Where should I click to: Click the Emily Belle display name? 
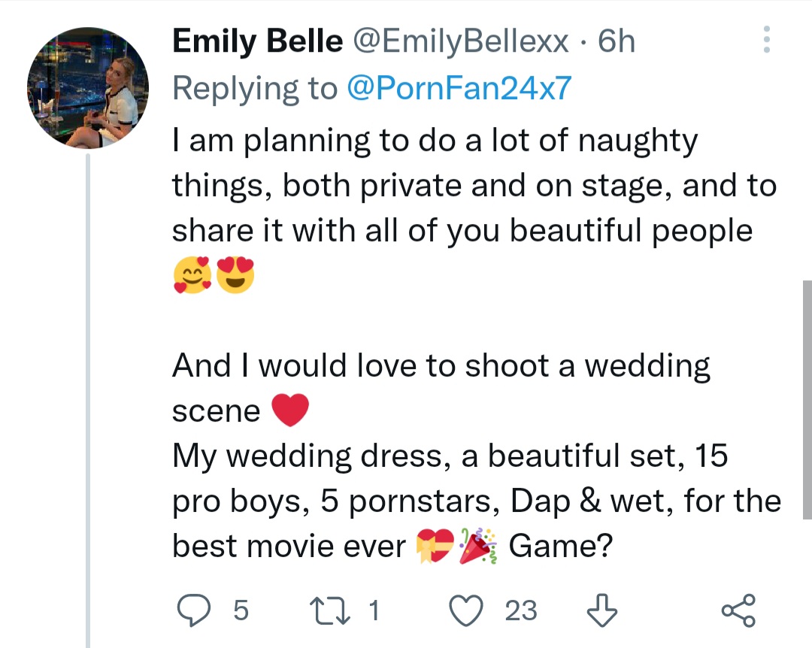tap(257, 41)
